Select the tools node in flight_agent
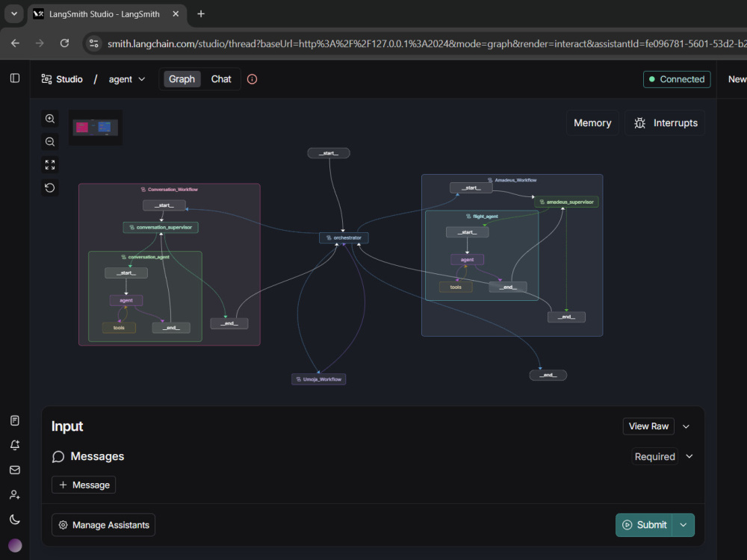Viewport: 747px width, 560px height. tap(456, 287)
